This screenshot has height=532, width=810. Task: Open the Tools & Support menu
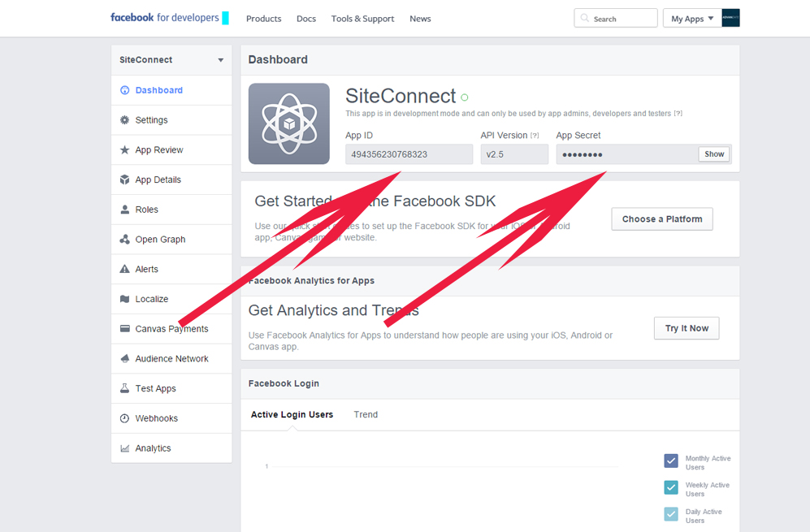(362, 19)
